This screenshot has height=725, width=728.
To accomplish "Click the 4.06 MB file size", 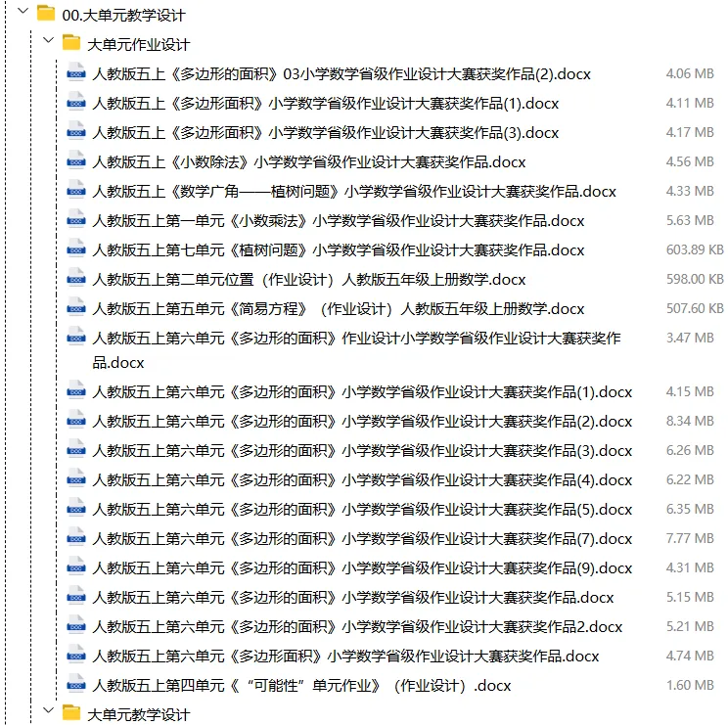I will (690, 73).
